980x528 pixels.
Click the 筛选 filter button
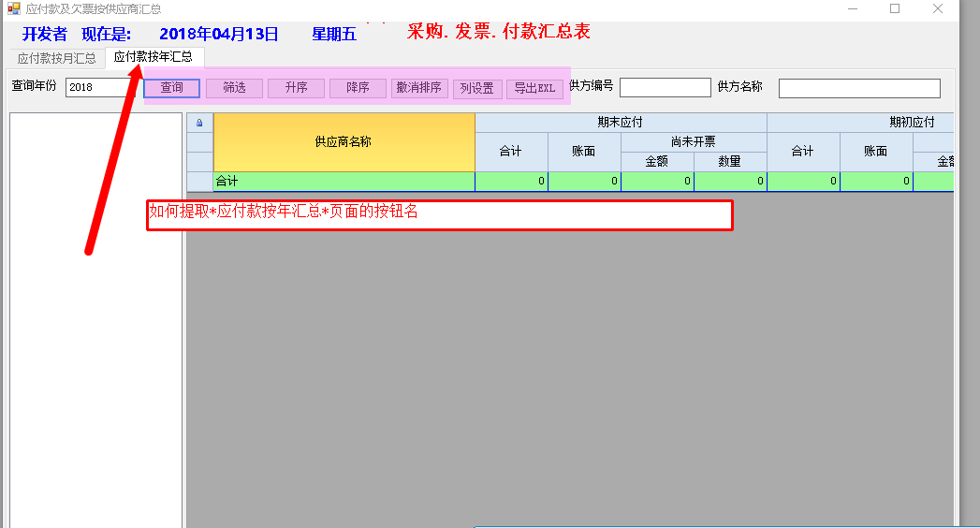point(234,88)
